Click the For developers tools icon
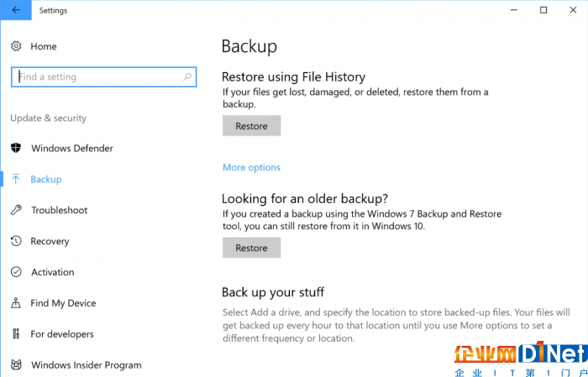588x377 pixels. tap(16, 333)
